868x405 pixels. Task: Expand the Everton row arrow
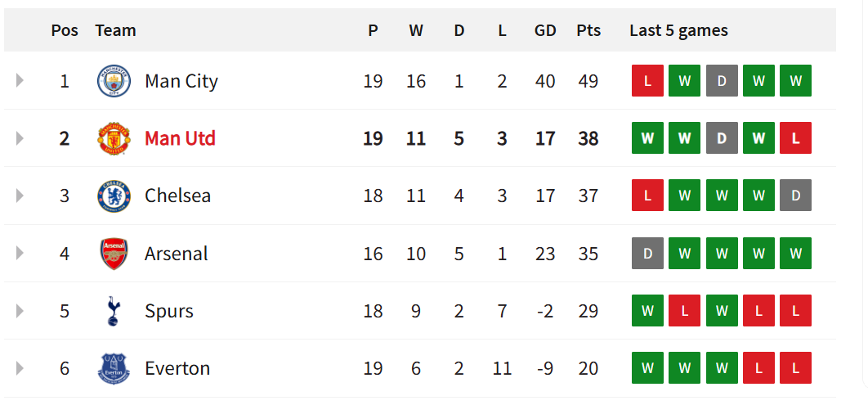click(x=20, y=368)
